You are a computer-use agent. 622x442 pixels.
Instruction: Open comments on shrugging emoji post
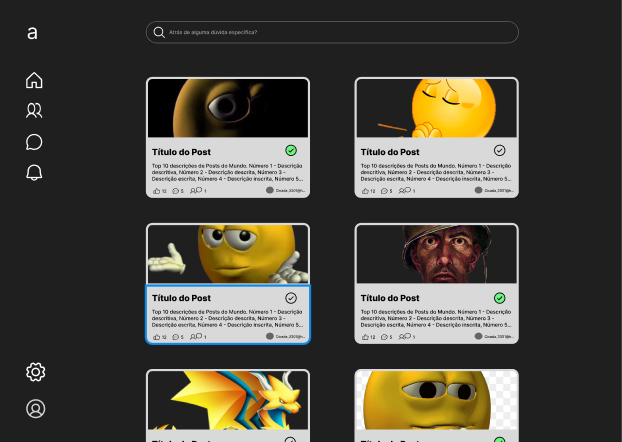point(175,337)
